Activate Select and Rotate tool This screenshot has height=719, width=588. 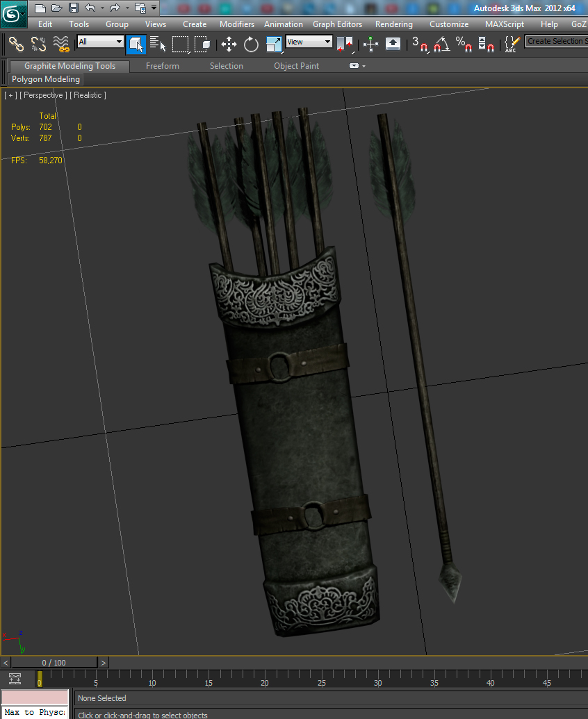(251, 44)
